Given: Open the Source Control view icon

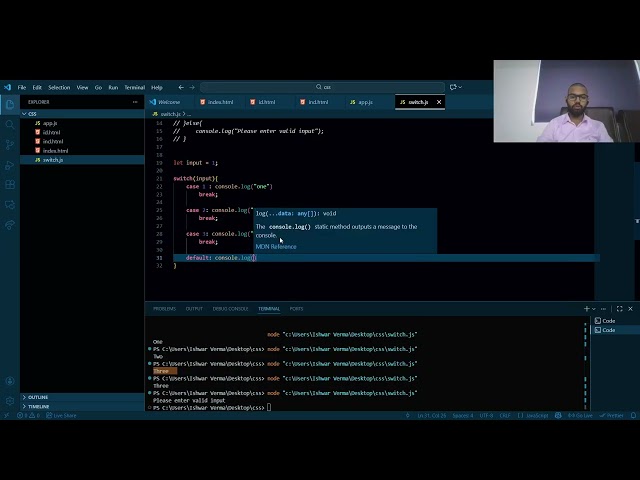Looking at the screenshot, I should pyautogui.click(x=10, y=144).
